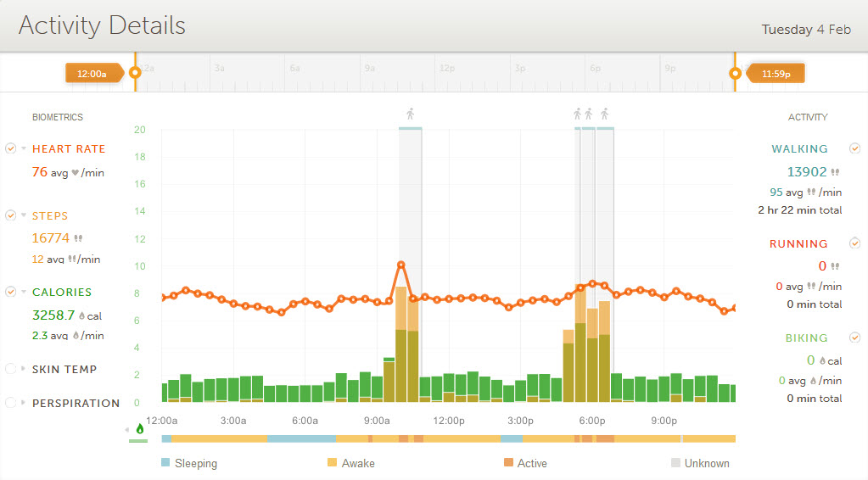Click the footsteps icon next to 13902 walking
Viewport: 868px width, 480px height.
point(835,172)
